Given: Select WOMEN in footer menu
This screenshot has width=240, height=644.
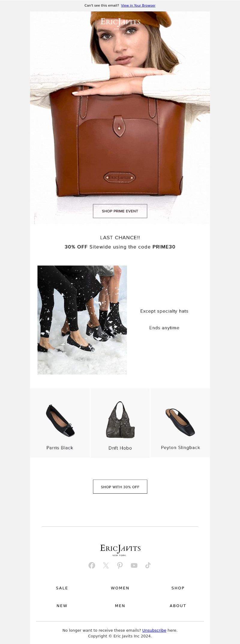Looking at the screenshot, I should pos(120,588).
